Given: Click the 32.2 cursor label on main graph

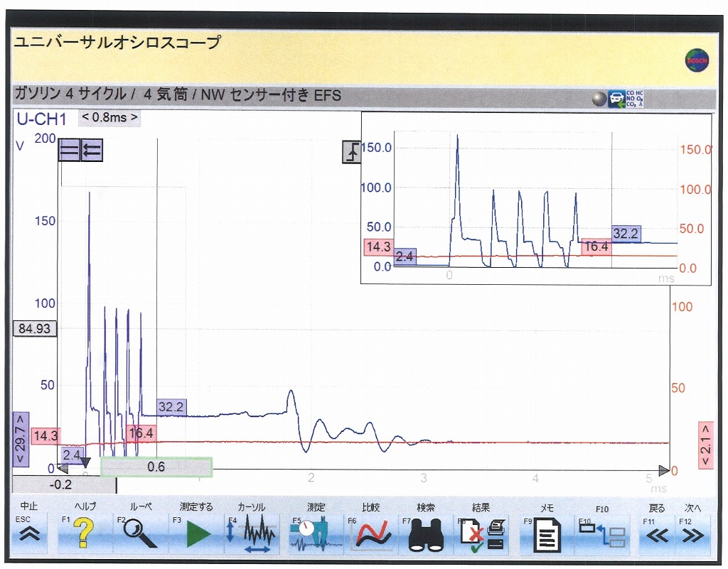Looking at the screenshot, I should (171, 407).
